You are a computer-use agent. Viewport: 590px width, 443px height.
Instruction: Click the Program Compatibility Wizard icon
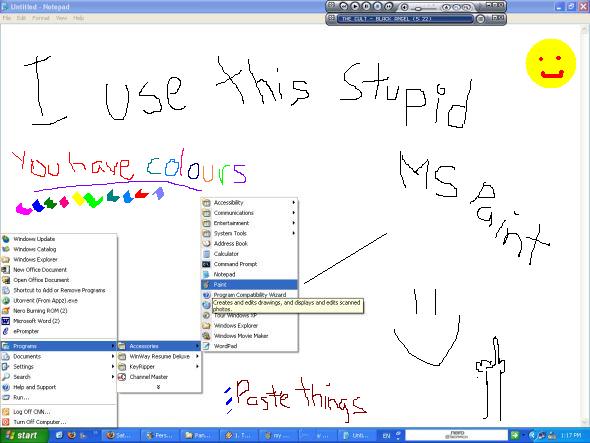tap(206, 295)
